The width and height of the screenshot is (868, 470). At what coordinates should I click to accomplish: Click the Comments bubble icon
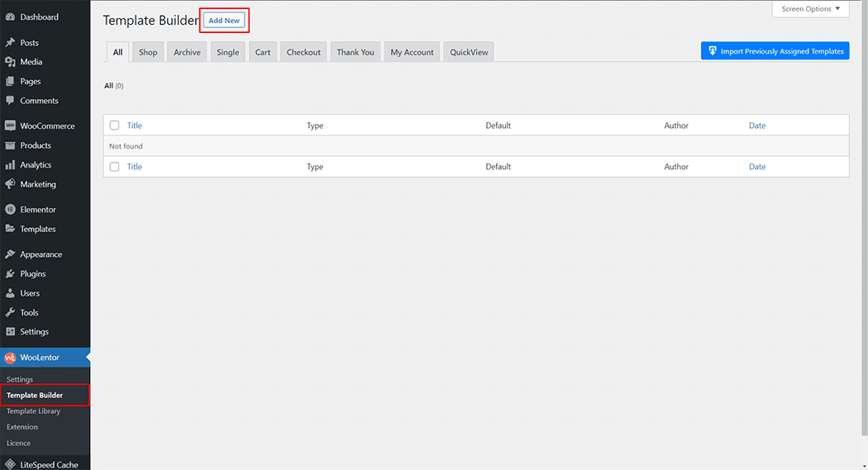tap(10, 101)
